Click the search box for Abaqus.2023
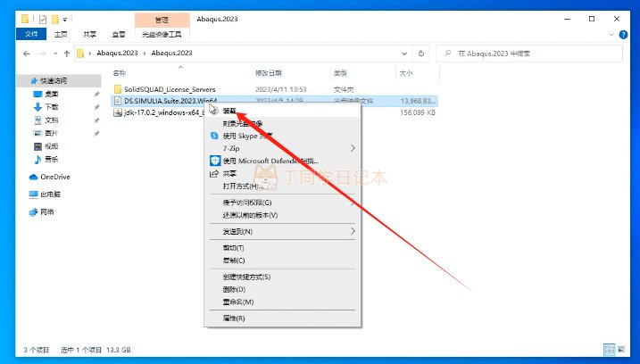The image size is (640, 364). [529, 54]
